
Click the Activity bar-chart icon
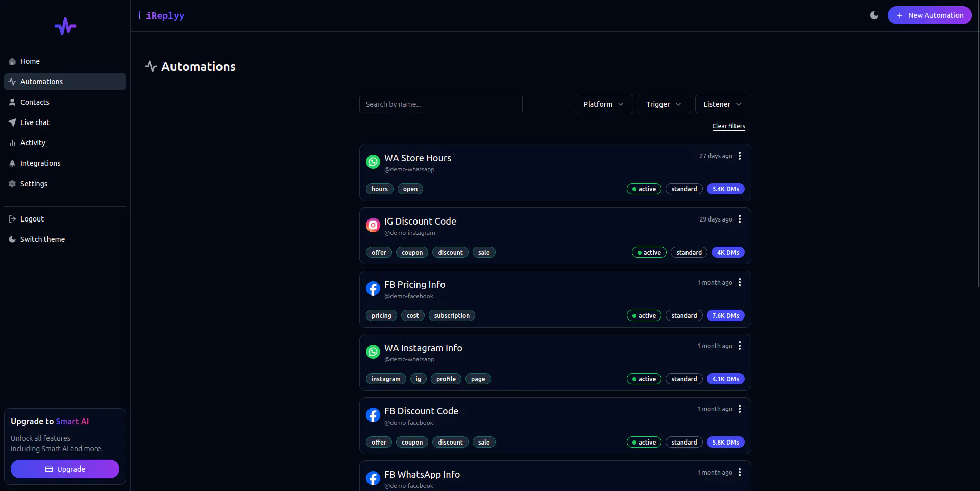click(x=12, y=143)
